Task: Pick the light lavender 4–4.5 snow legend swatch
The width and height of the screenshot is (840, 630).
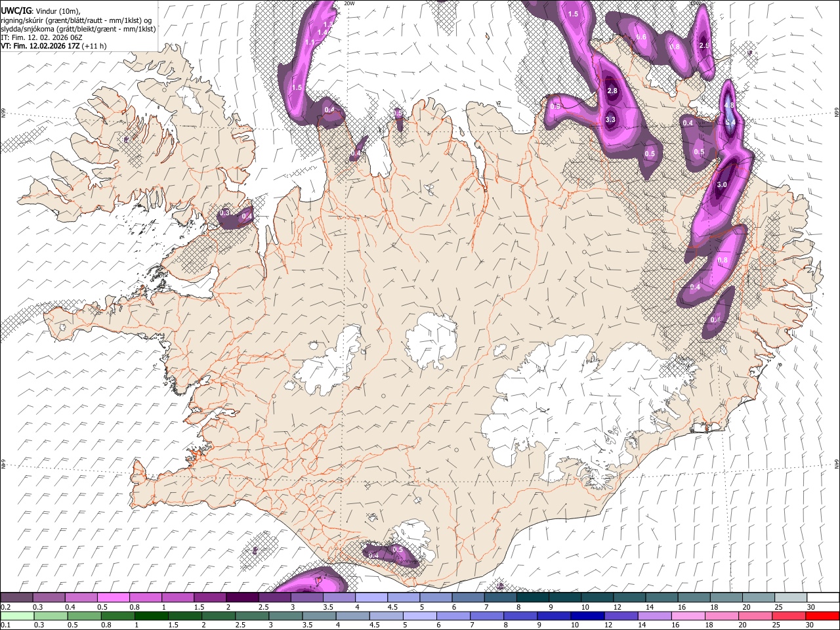Action: tap(371, 598)
